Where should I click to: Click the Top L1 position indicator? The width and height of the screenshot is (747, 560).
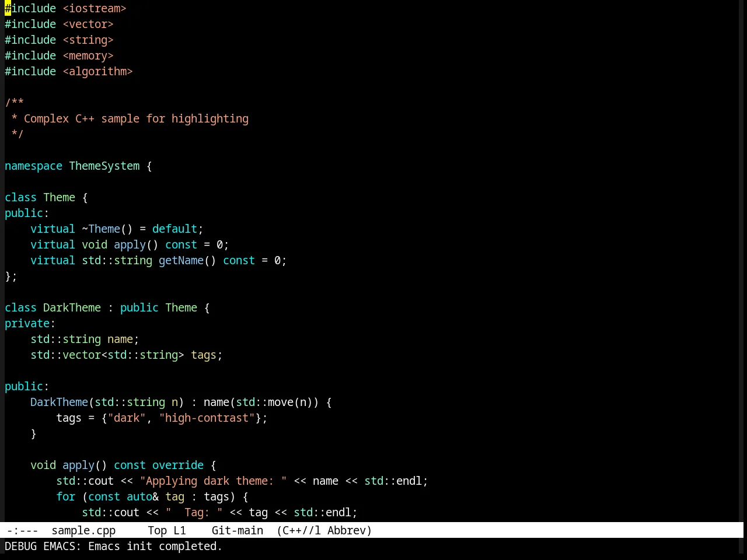click(166, 530)
